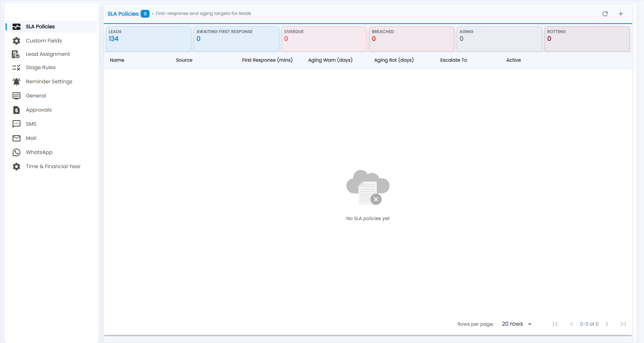Open SLA Policies menu item
The width and height of the screenshot is (644, 343).
(51, 27)
